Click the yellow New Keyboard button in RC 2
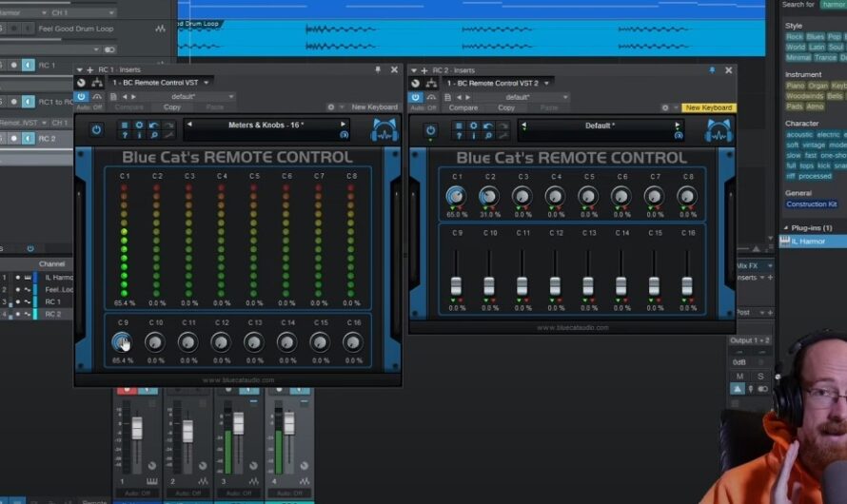Image resolution: width=847 pixels, height=504 pixels. 709,107
